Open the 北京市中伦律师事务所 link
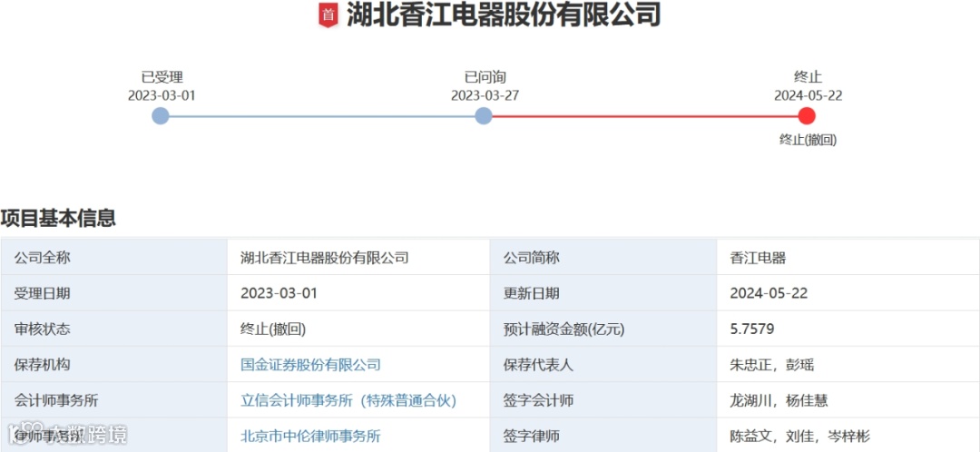 [310, 437]
